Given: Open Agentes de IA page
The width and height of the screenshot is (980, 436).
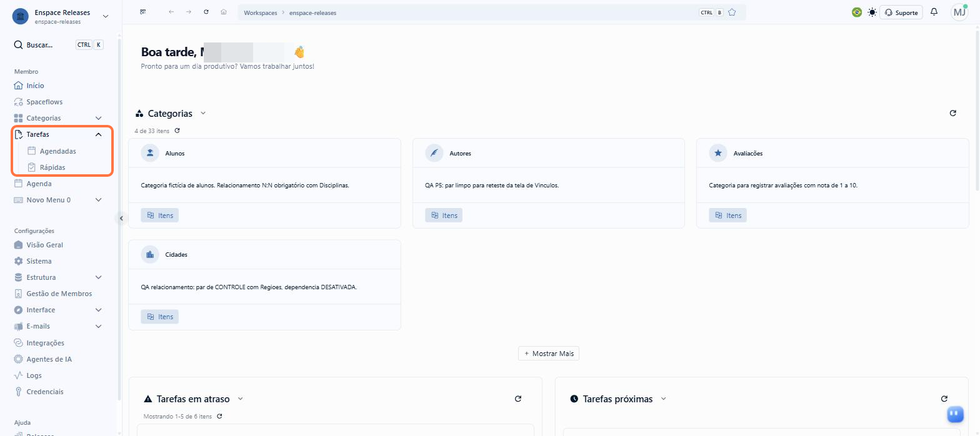Looking at the screenshot, I should coord(49,359).
